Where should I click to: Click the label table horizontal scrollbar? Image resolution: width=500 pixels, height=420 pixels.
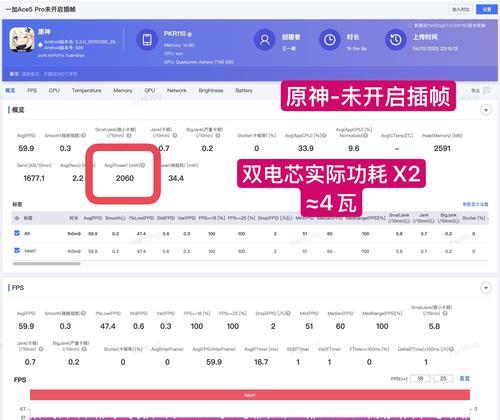[x=46, y=263]
